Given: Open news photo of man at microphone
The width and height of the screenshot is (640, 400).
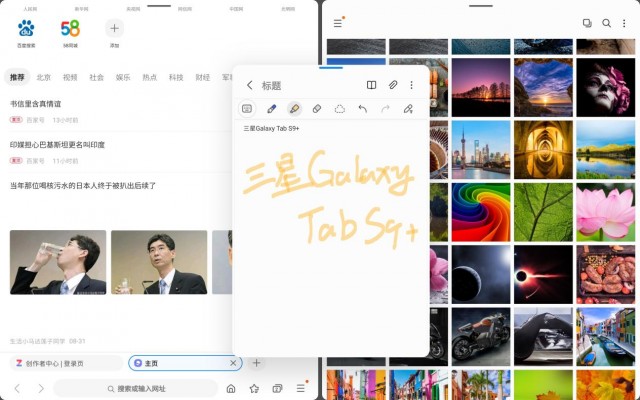Looking at the screenshot, I should coord(159,262).
